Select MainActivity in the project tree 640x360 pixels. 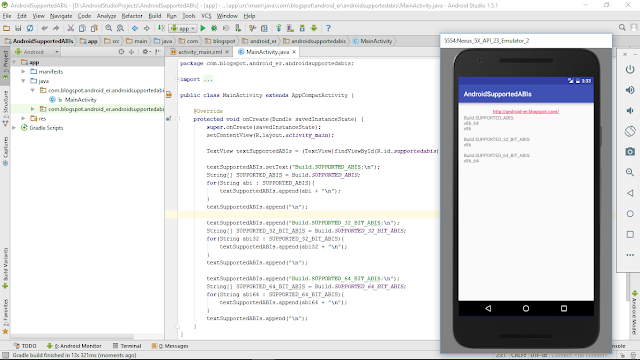[x=80, y=100]
